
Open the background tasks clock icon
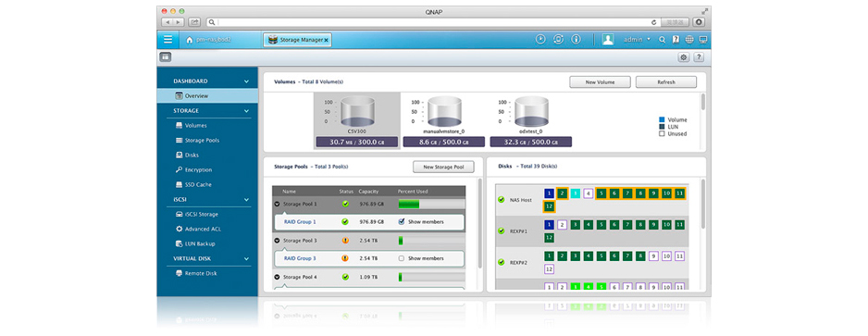[x=541, y=40]
